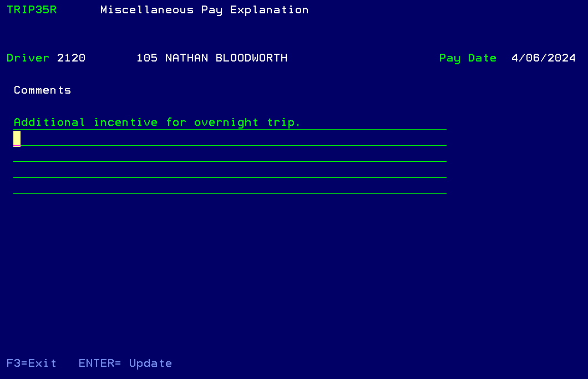Select the pay date value 4/06/2024
This screenshot has width=588, height=379.
(x=544, y=58)
